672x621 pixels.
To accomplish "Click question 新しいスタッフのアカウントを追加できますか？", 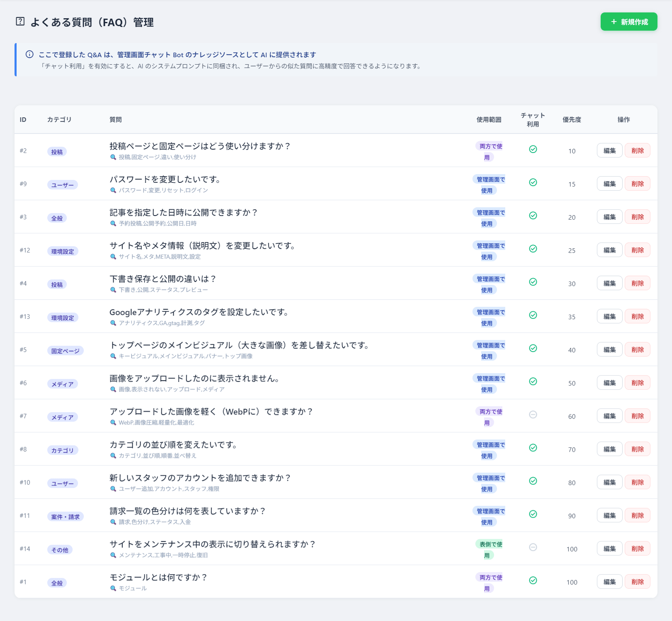I will pyautogui.click(x=200, y=478).
